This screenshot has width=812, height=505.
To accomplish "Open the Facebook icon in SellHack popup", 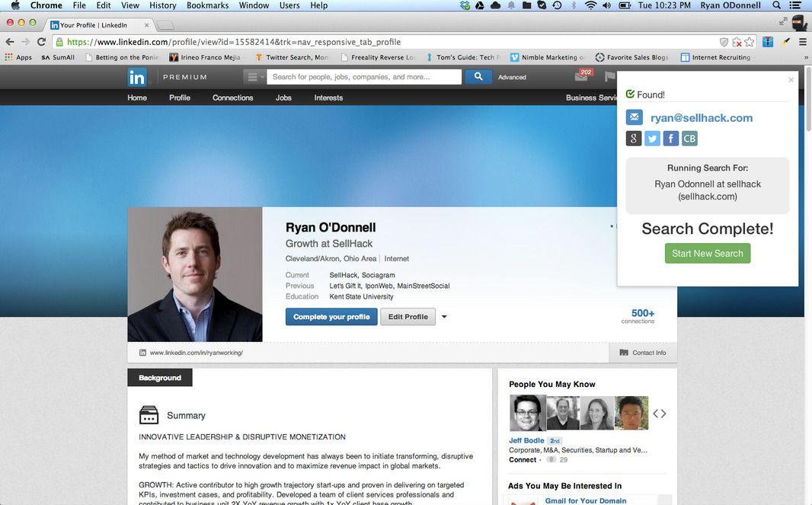I will point(670,139).
